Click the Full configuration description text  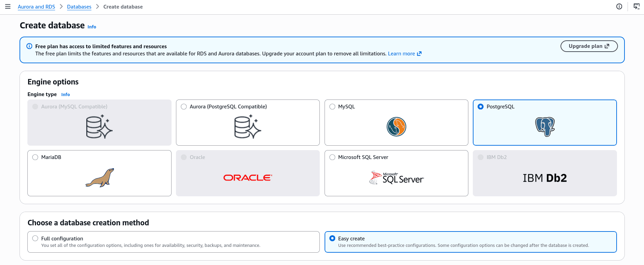pyautogui.click(x=151, y=246)
